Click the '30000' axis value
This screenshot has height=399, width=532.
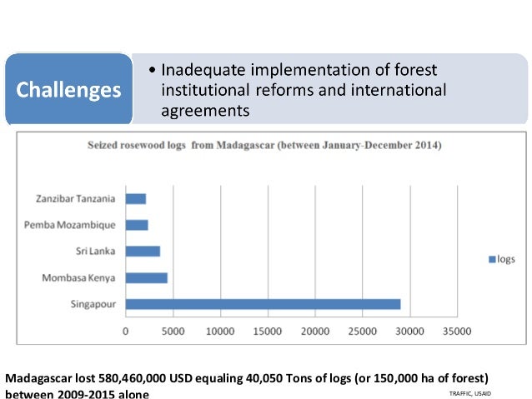coord(410,332)
